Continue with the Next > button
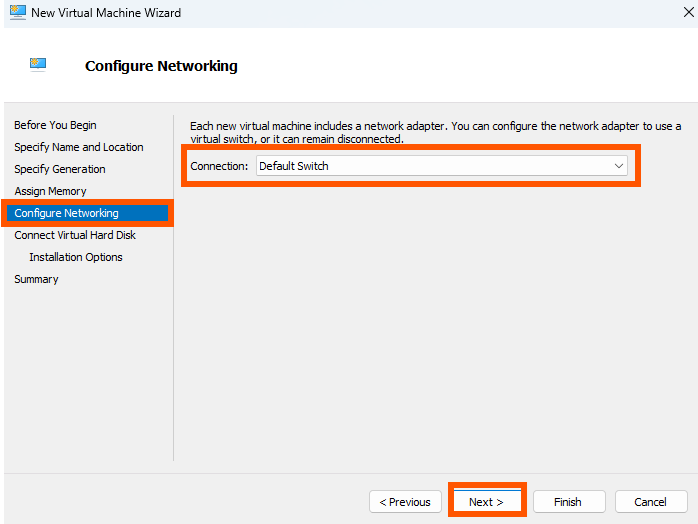 487,502
